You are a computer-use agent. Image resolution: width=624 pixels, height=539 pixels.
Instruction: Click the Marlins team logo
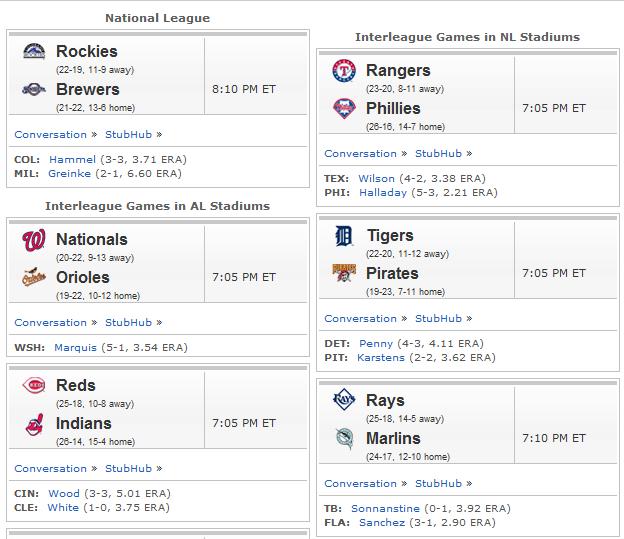[x=344, y=438]
